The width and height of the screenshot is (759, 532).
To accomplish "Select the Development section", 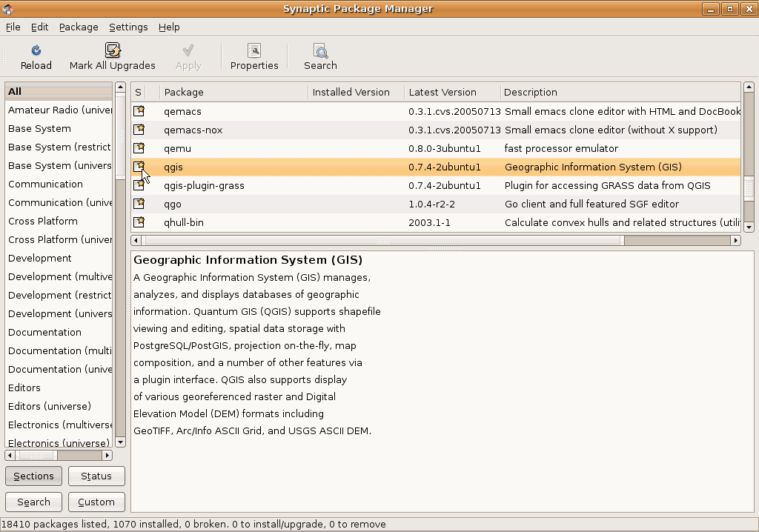I will [59, 258].
